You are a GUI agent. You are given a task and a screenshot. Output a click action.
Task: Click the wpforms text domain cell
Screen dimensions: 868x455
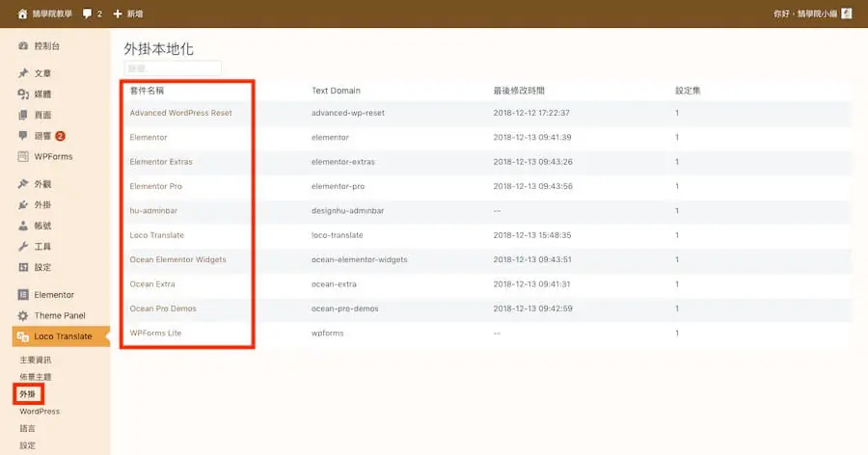pos(327,334)
